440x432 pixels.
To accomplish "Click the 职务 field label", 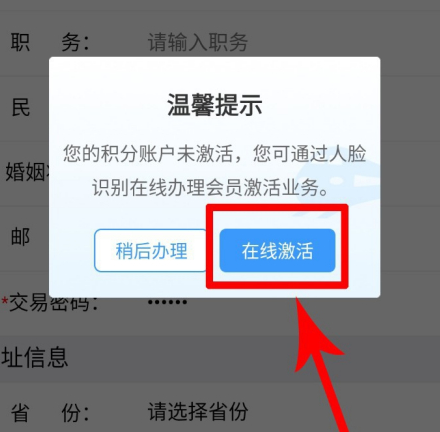I will coord(50,42).
